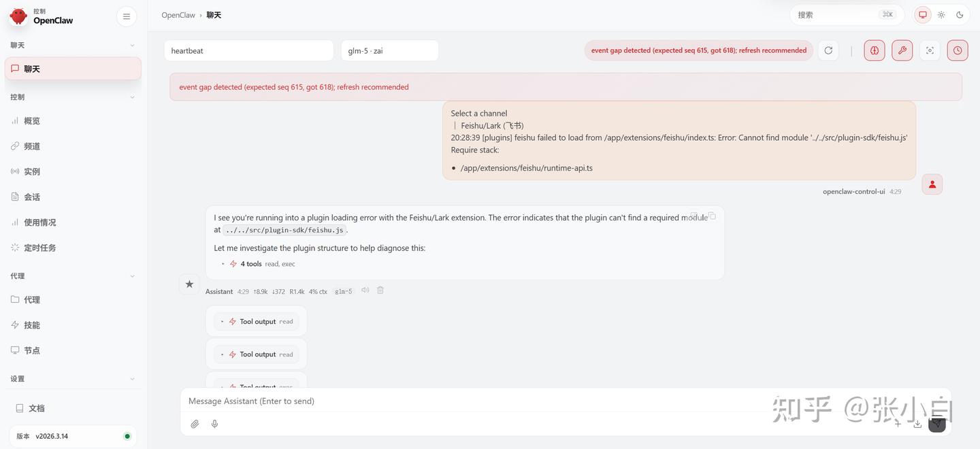
Task: Open the 定时任务 sidebar item
Action: point(39,248)
